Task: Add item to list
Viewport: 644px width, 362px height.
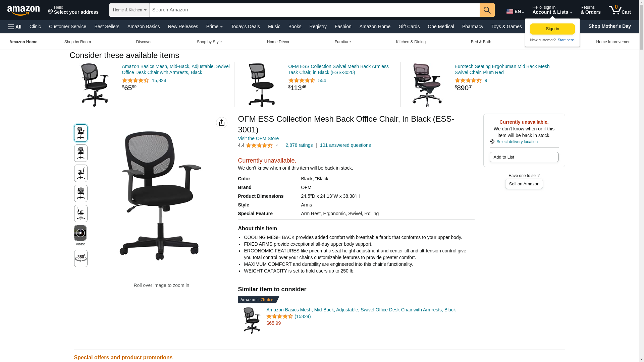Action: coord(524,157)
